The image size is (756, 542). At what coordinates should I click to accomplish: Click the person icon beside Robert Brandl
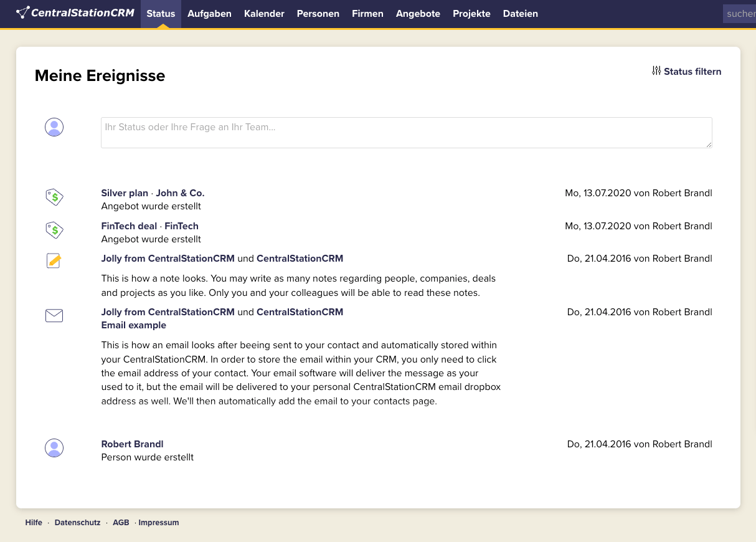(54, 448)
